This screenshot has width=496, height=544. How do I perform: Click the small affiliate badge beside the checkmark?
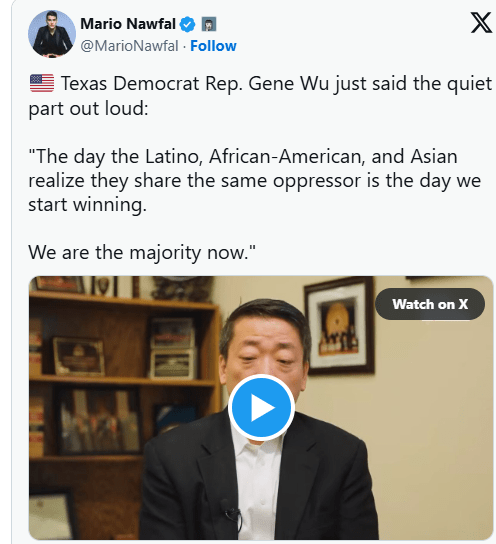click(x=209, y=24)
